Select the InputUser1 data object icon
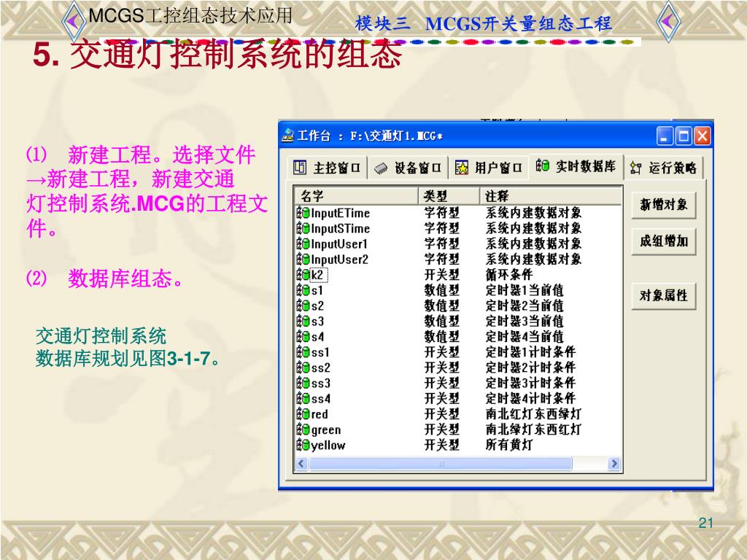Viewport: 747px width, 560px height. (x=303, y=244)
